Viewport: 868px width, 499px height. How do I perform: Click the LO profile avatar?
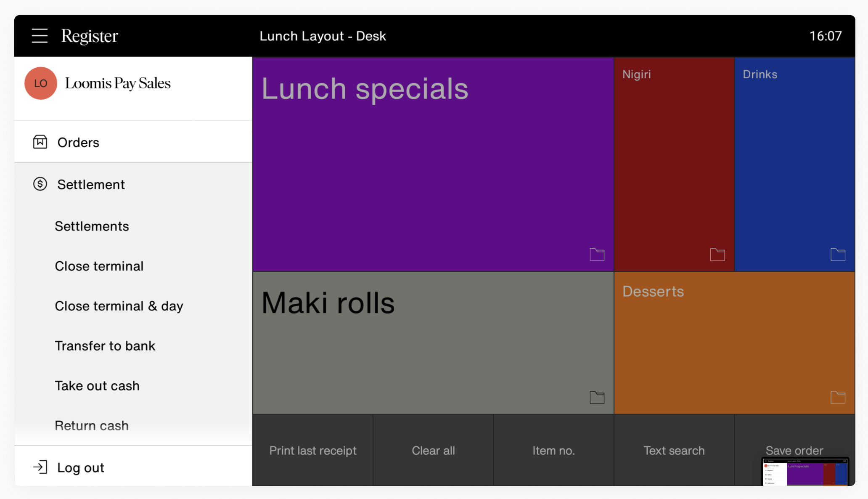(41, 83)
